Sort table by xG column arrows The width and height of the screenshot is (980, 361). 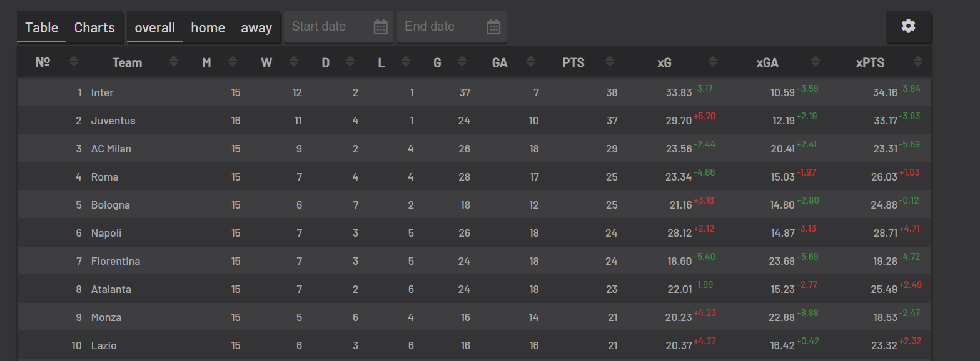point(712,62)
